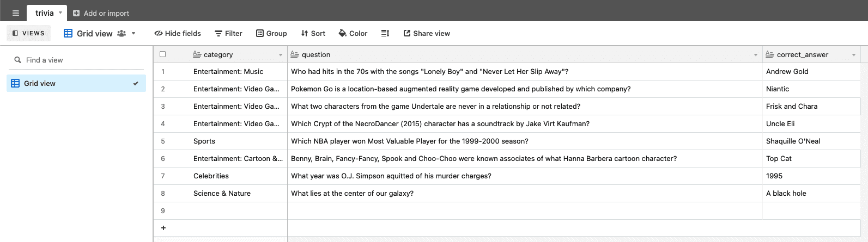Click the row height icon
Viewport: 868px width, 242px height.
tap(385, 33)
